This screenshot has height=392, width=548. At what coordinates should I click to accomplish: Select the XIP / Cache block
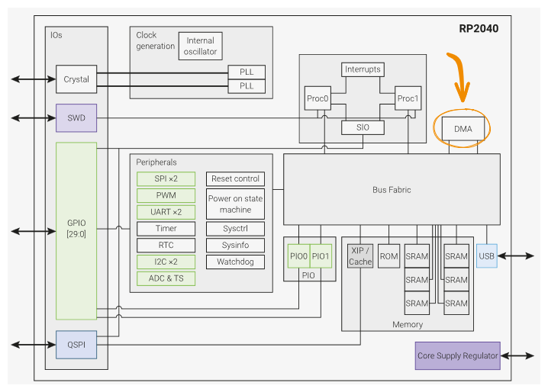360,256
